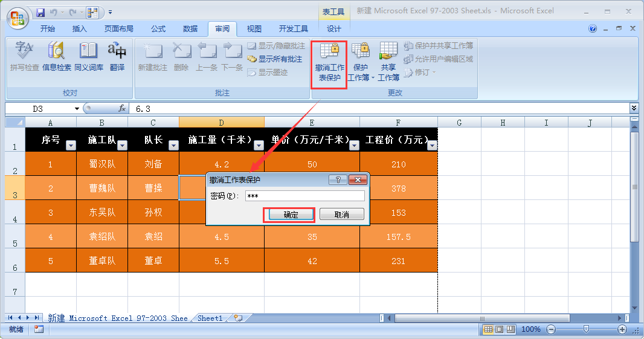The height and width of the screenshot is (339, 644).
Task: Switch to Page Break Preview in status bar
Action: click(510, 329)
